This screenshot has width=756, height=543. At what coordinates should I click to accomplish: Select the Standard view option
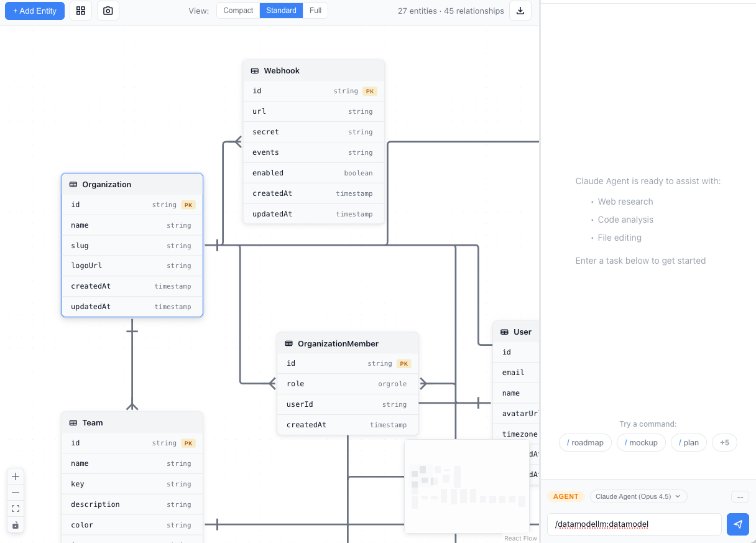[281, 11]
